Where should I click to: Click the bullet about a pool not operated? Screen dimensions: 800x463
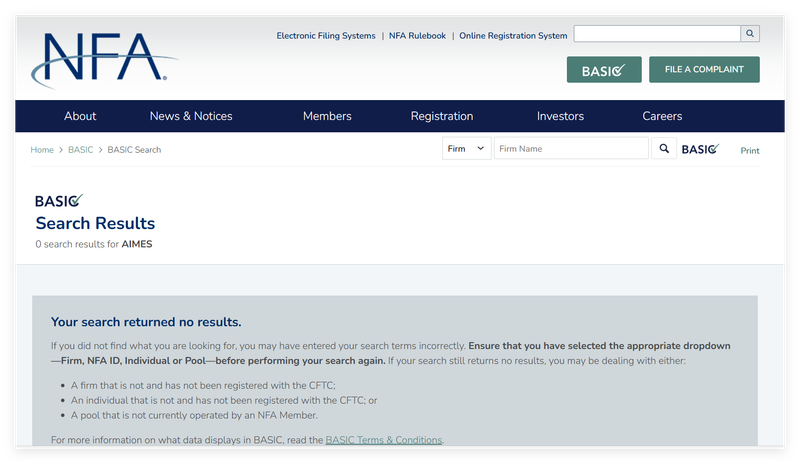(194, 415)
